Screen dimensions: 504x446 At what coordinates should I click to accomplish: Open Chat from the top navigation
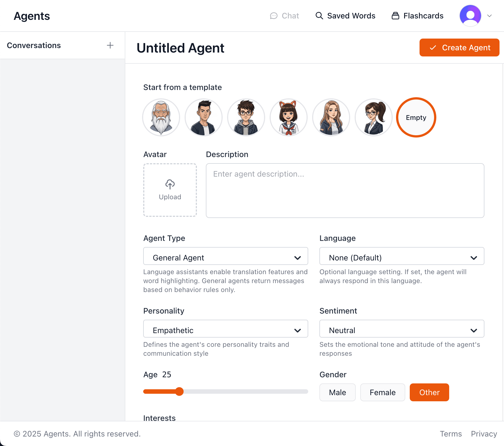pyautogui.click(x=284, y=16)
